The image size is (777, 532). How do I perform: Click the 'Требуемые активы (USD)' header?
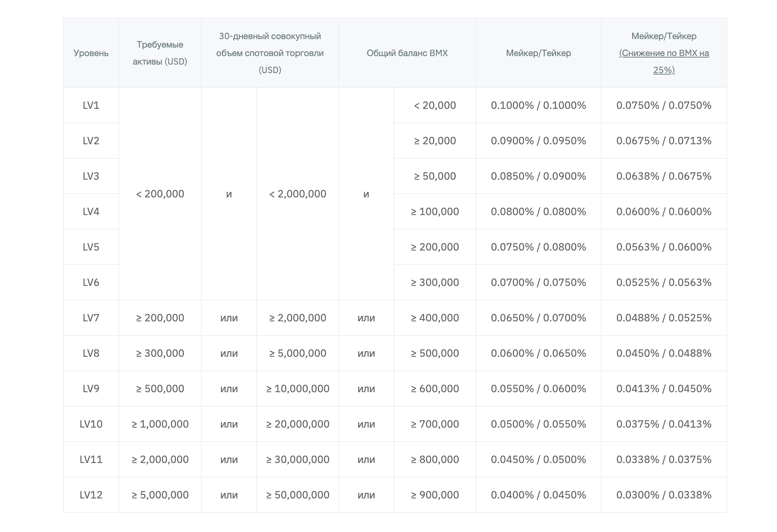pos(160,53)
